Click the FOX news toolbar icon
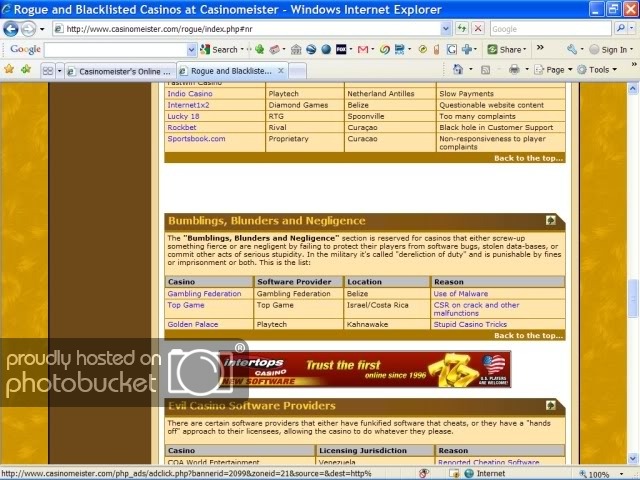This screenshot has width=640, height=480. 341,50
